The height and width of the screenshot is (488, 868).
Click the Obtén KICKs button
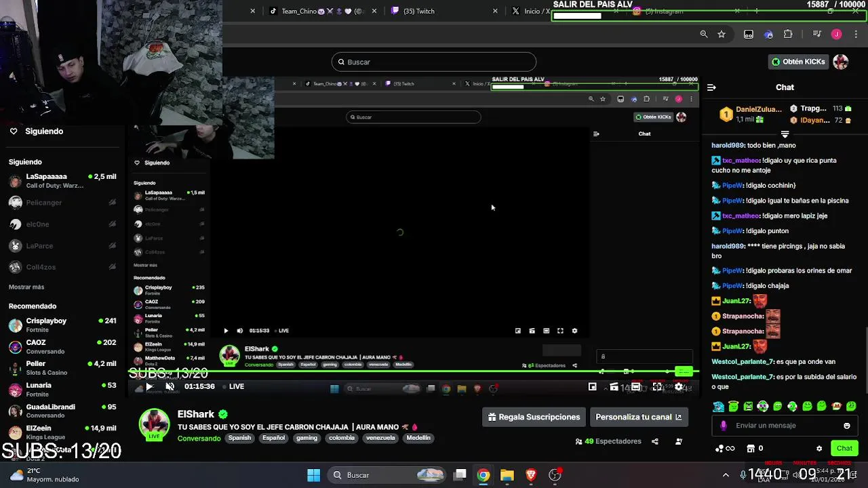point(798,62)
